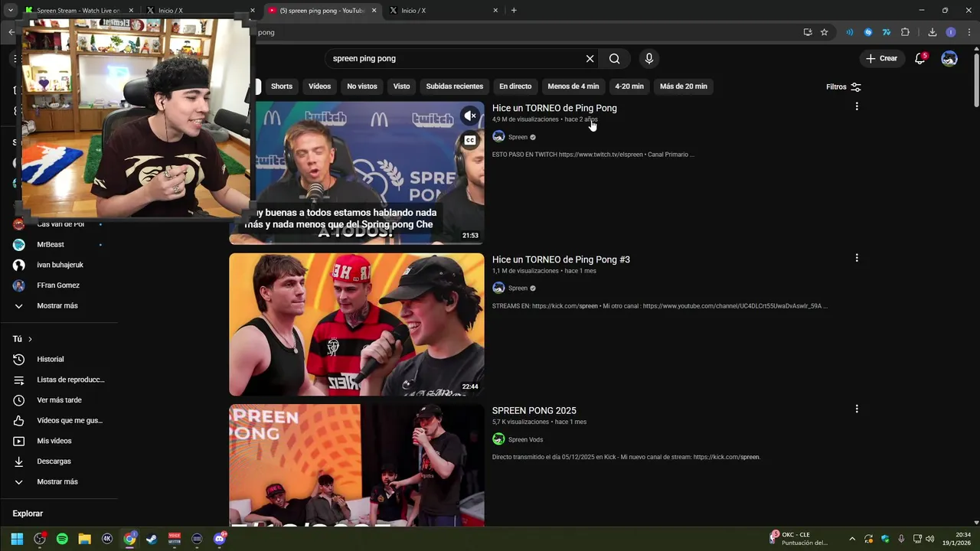
Task: Open video title Hice un TORNEO de Ping Pong #3
Action: (x=561, y=259)
